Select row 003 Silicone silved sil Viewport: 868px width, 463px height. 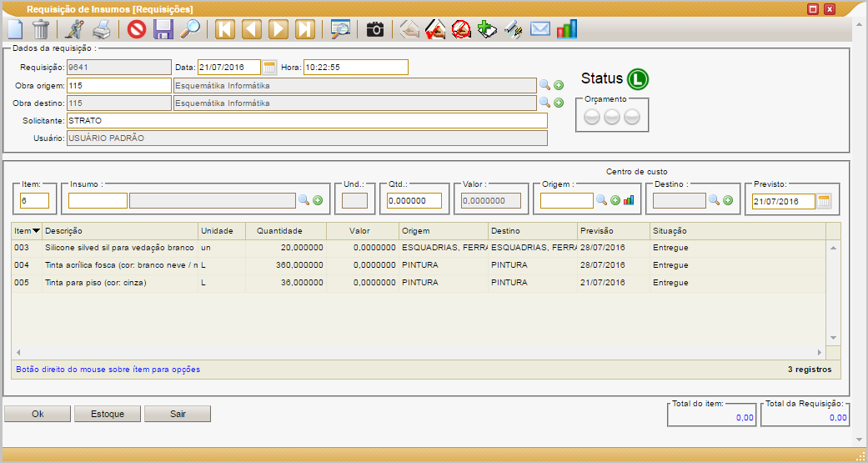point(419,248)
